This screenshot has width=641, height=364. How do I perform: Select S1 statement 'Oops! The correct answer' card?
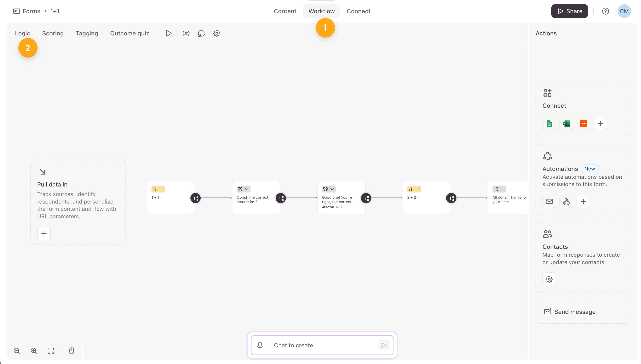[x=256, y=198]
